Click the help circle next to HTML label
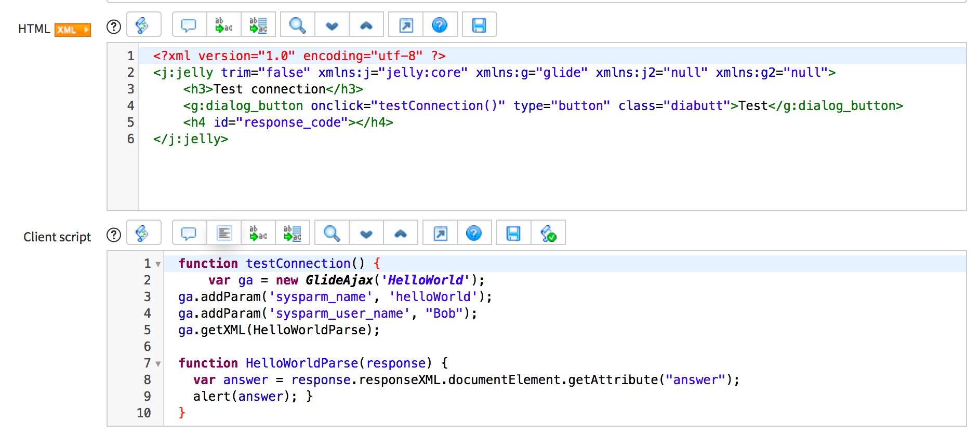The width and height of the screenshot is (980, 435). pyautogui.click(x=113, y=26)
